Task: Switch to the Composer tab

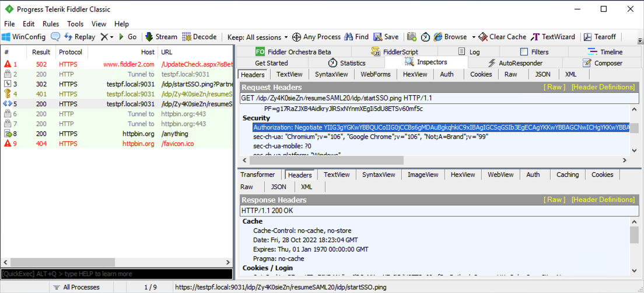Action: point(602,63)
